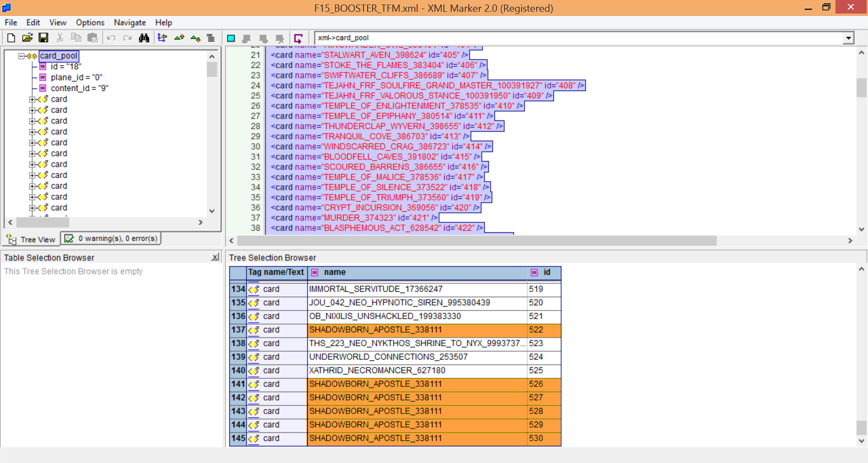868x463 pixels.
Task: Click the blue tree node navigation icon
Action: (162, 38)
